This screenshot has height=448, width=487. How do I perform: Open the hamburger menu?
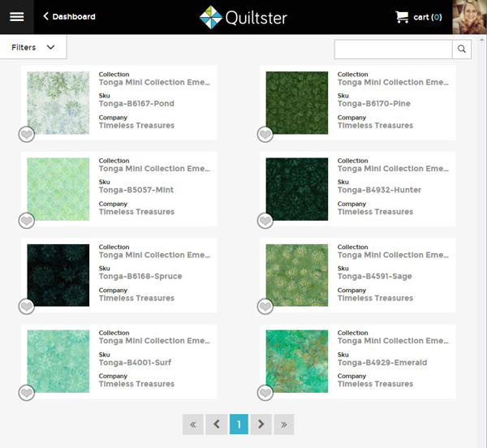(17, 17)
